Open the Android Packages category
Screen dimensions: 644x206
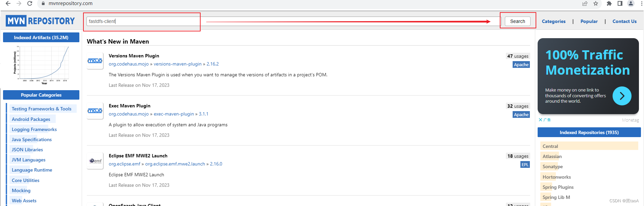click(x=31, y=119)
